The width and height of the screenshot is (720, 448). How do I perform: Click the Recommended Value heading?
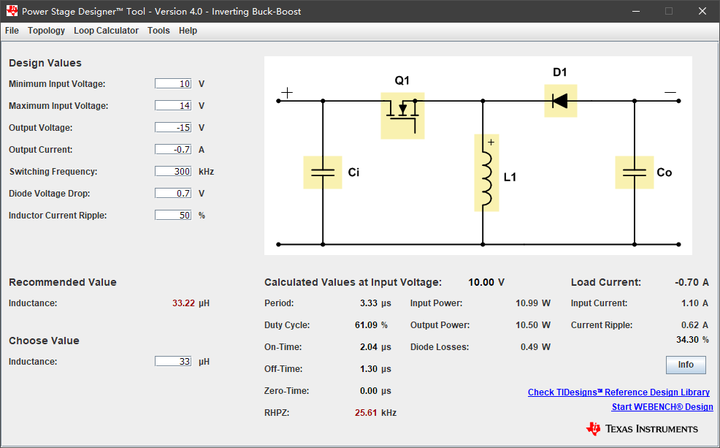pos(62,282)
